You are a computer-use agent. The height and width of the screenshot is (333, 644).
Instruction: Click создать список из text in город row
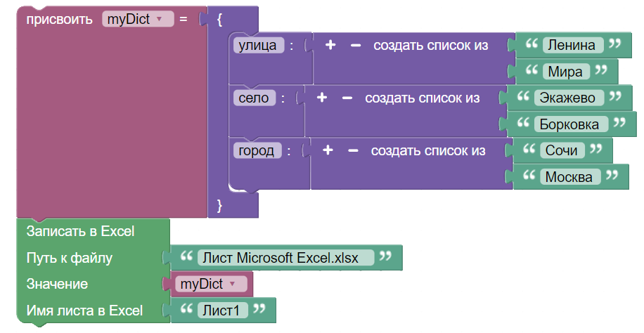point(428,150)
